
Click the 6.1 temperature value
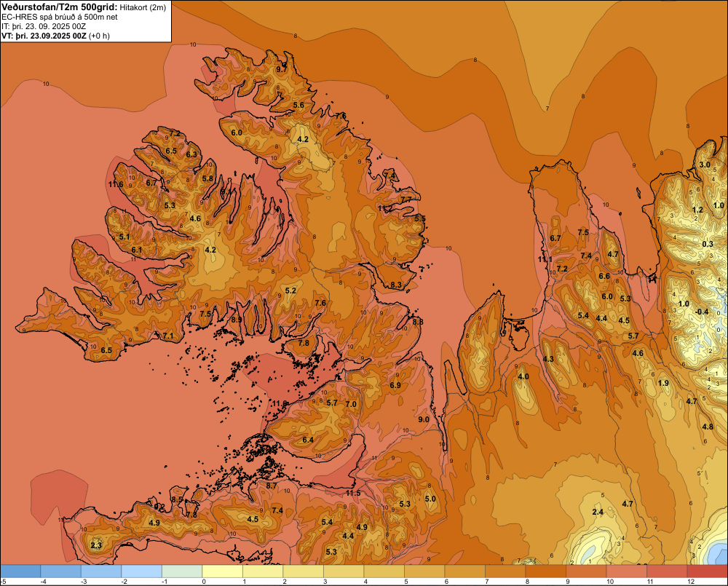[137, 250]
